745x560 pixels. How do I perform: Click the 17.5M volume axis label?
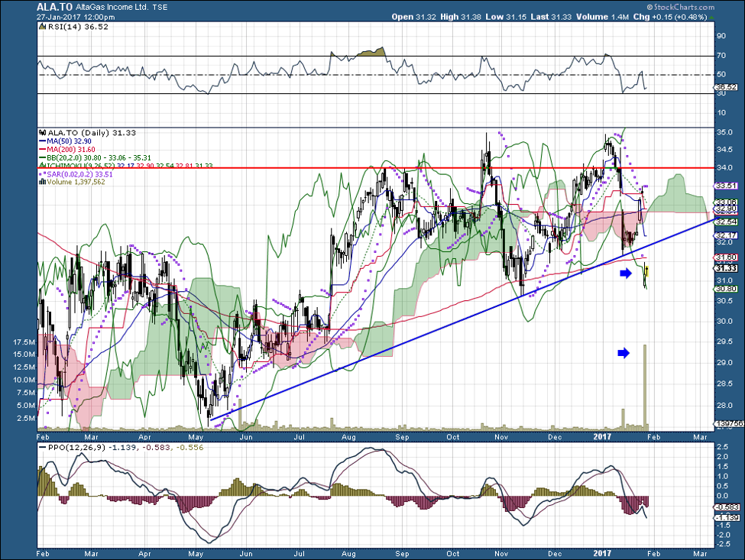24,342
